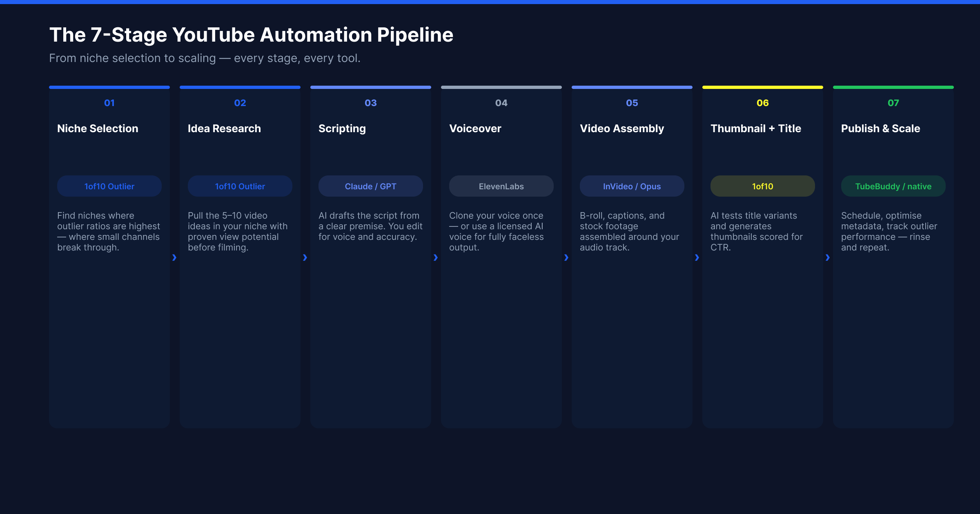980x514 pixels.
Task: Click the chevron after Niche Selection card
Action: point(174,257)
